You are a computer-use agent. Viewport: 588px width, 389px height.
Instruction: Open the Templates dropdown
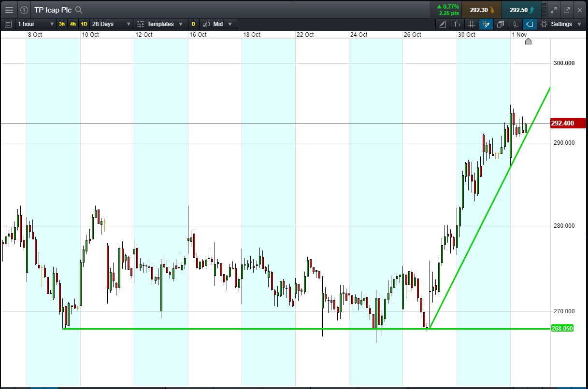[160, 24]
